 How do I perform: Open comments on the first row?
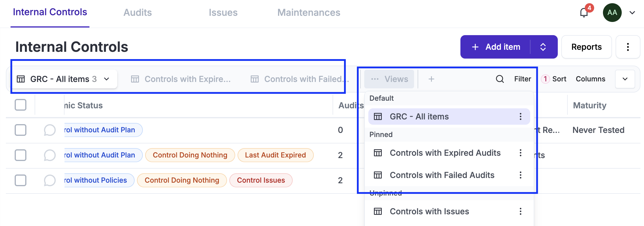coord(50,130)
